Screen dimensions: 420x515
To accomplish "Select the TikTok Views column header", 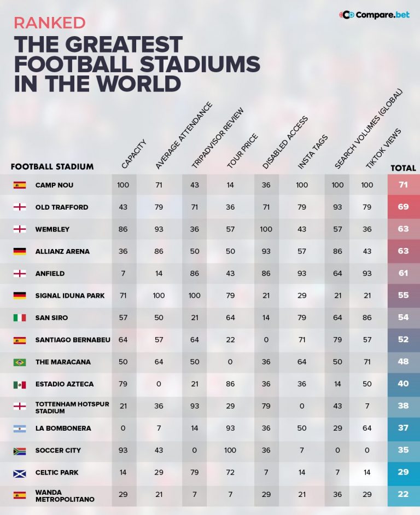I will point(383,148).
